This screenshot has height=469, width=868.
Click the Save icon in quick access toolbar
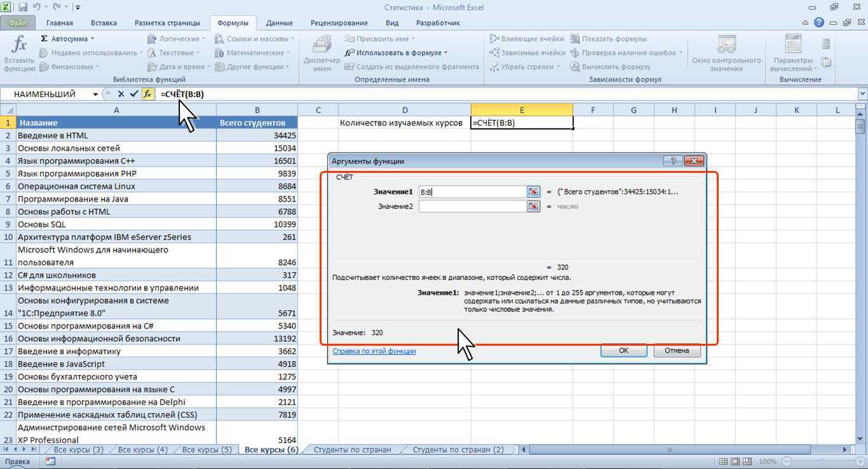[23, 7]
